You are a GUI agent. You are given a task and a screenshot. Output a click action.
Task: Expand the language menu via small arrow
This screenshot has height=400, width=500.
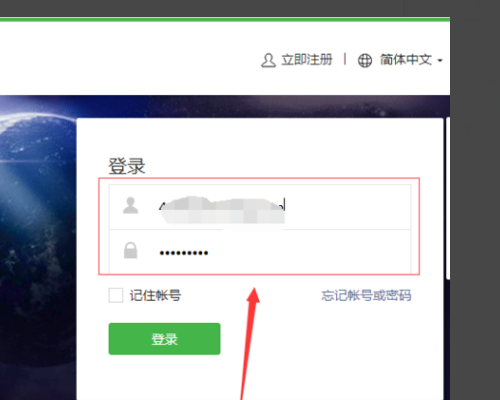click(440, 61)
